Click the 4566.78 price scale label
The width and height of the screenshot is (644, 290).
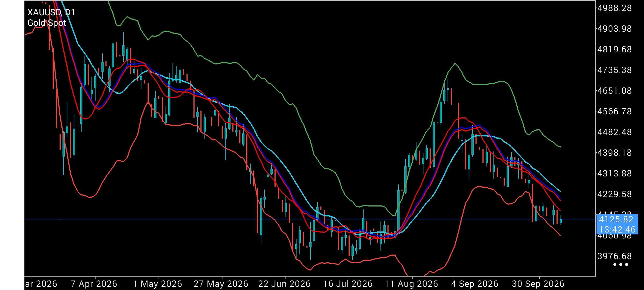tap(614, 111)
